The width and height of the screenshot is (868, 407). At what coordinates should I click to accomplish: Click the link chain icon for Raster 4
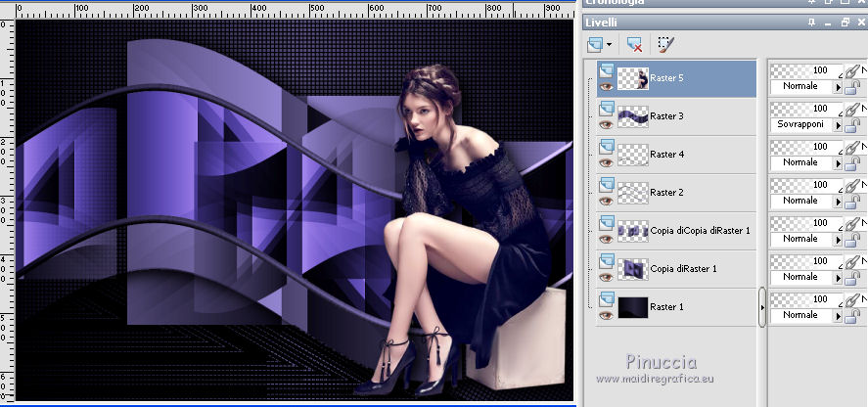(x=853, y=148)
